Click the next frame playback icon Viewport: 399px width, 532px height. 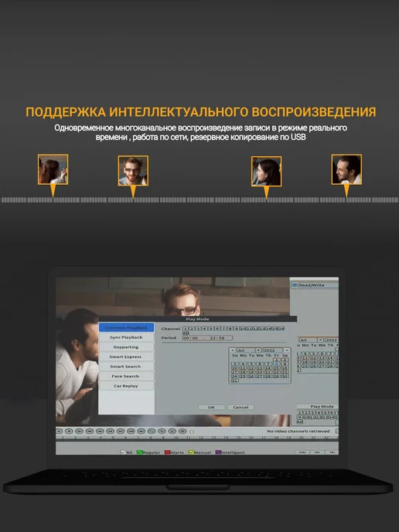click(121, 431)
